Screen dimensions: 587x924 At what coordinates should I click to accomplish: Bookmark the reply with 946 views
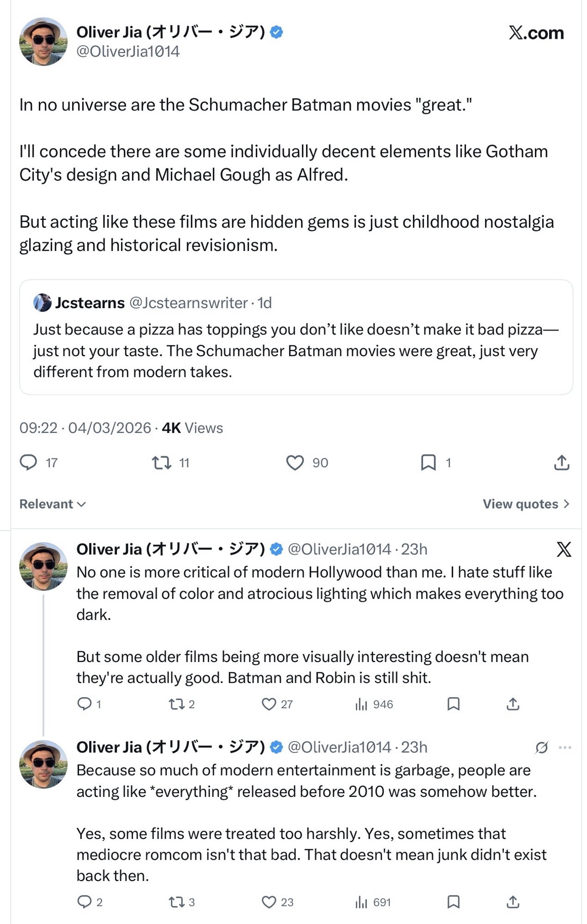click(454, 704)
